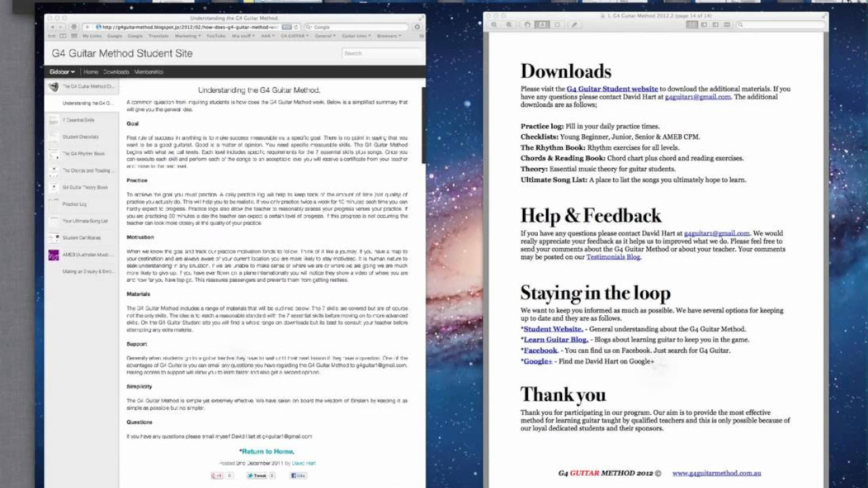
Task: Open the Browsers bookmarks folder
Action: pyautogui.click(x=390, y=36)
